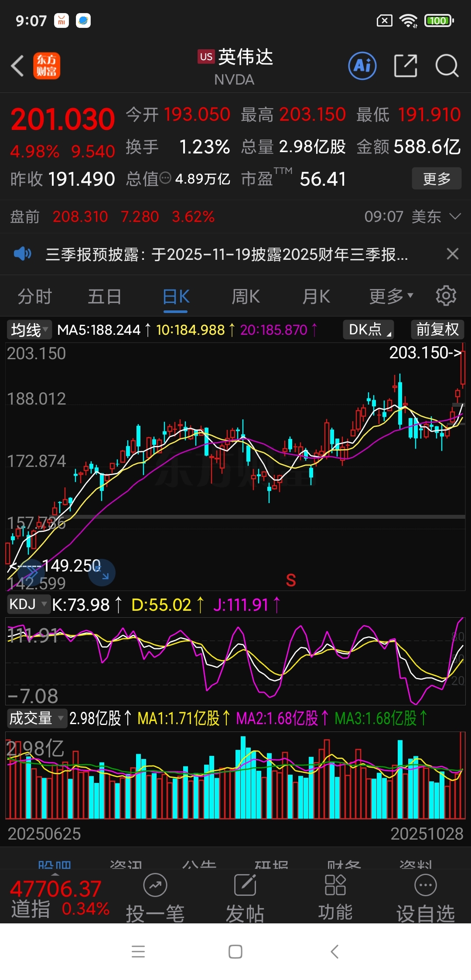Screen dimensions: 471x980
Task: Open the Ai assistant icon
Action: 362,66
